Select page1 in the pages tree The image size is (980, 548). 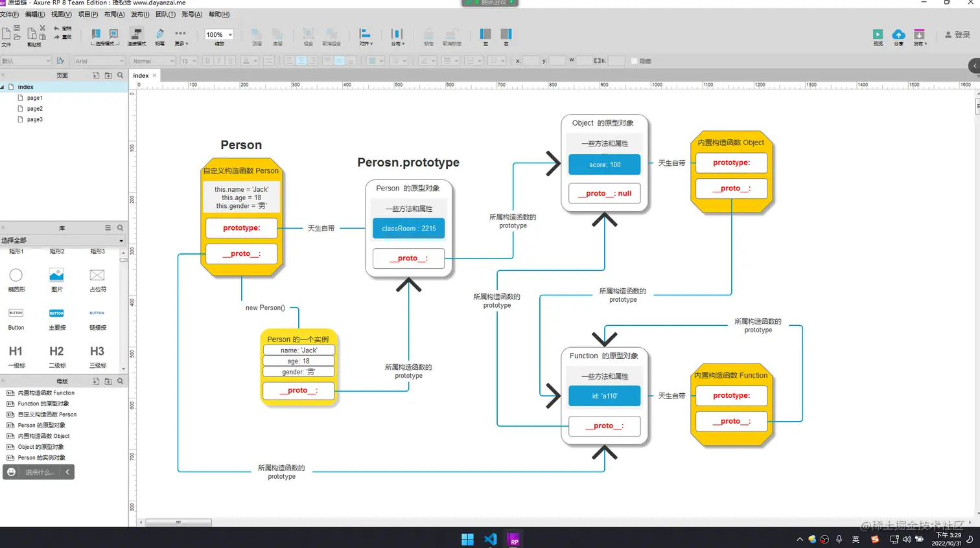[x=35, y=98]
